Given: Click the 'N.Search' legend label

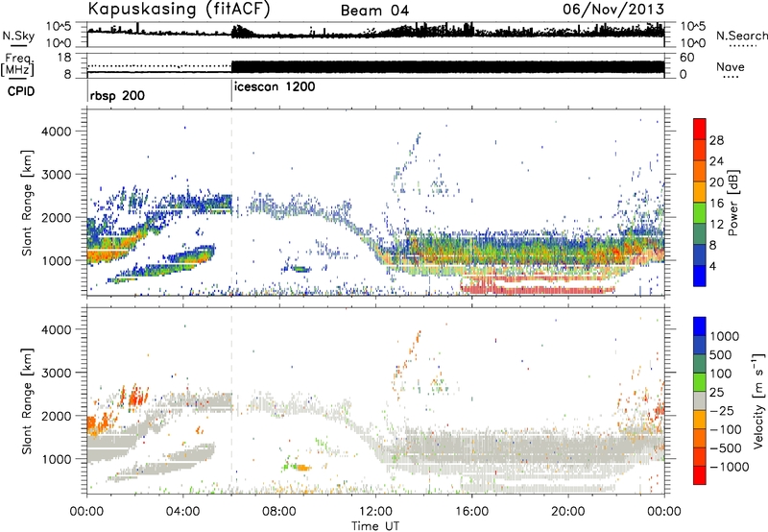Looking at the screenshot, I should click(x=741, y=36).
